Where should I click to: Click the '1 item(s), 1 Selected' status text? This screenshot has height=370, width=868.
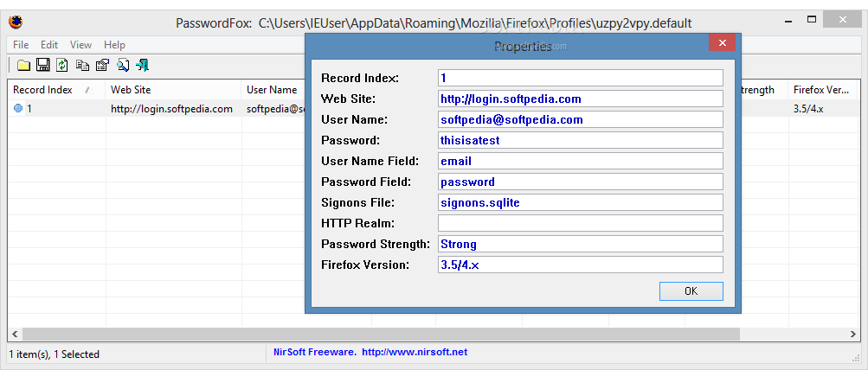click(x=55, y=354)
